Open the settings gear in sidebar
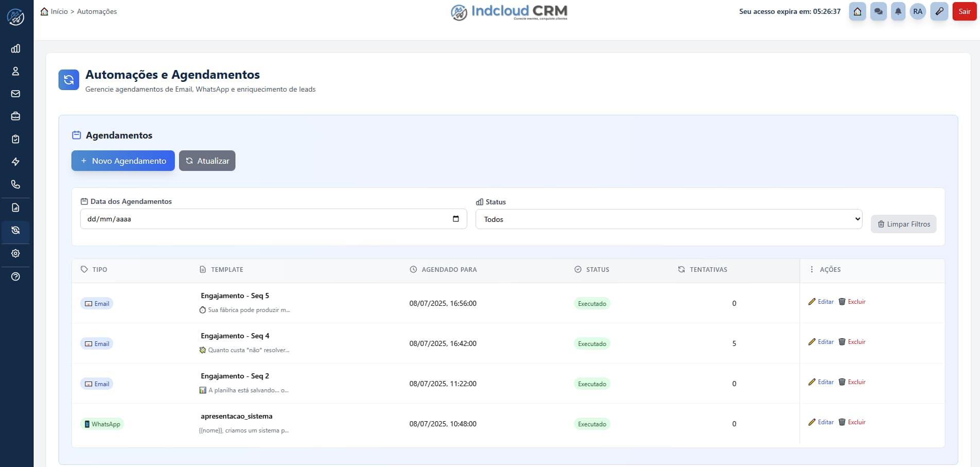This screenshot has width=980, height=467. [x=15, y=253]
